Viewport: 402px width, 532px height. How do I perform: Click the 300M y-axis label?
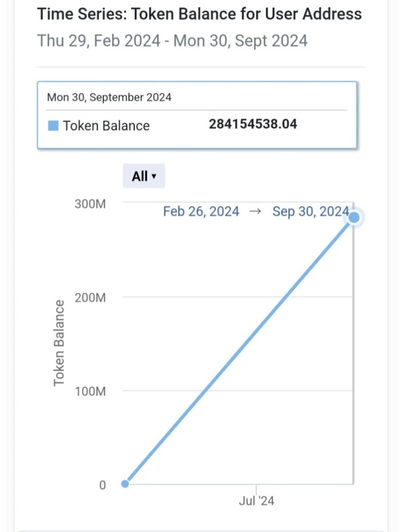[90, 204]
